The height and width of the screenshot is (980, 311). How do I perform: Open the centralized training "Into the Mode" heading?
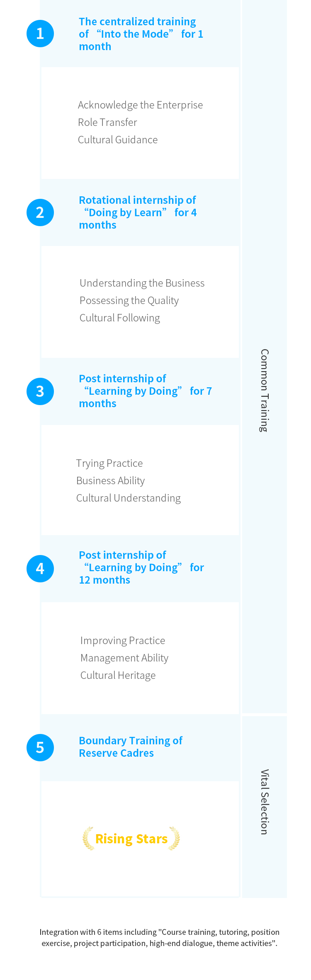coord(141,34)
